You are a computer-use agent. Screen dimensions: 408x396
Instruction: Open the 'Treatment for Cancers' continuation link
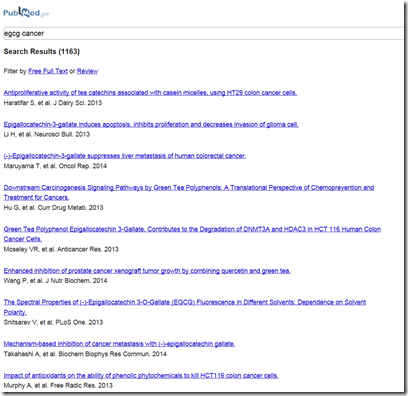pyautogui.click(x=36, y=197)
